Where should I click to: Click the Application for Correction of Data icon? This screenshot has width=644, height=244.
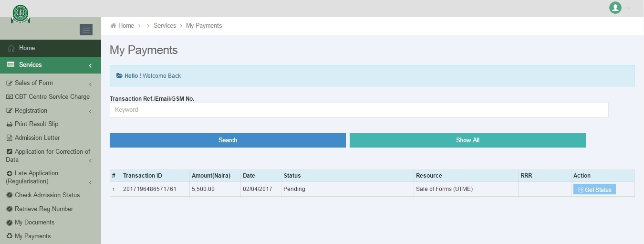click(10, 152)
